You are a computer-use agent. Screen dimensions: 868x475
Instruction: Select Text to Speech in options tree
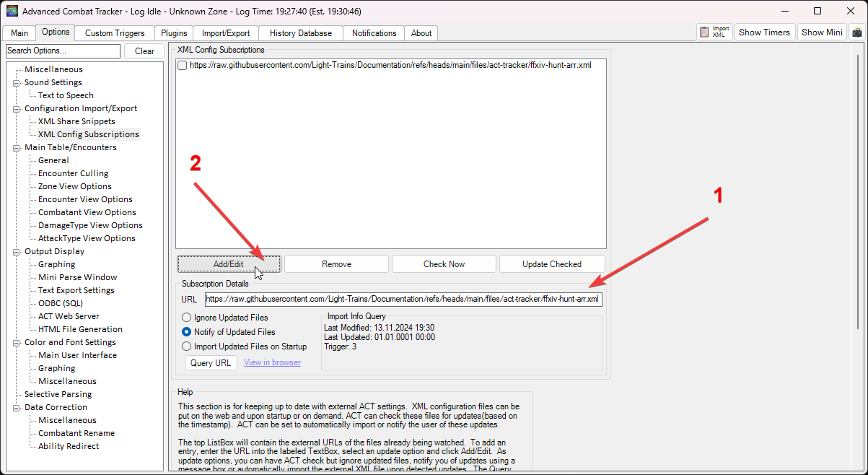(x=66, y=95)
